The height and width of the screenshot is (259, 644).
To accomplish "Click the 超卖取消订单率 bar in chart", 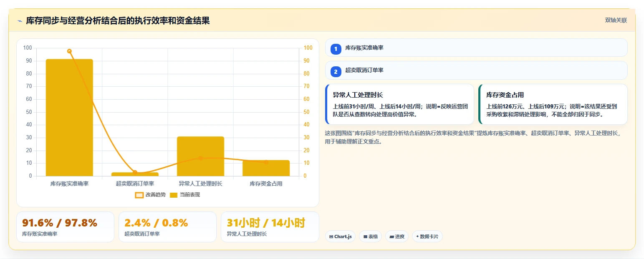I will coord(135,174).
